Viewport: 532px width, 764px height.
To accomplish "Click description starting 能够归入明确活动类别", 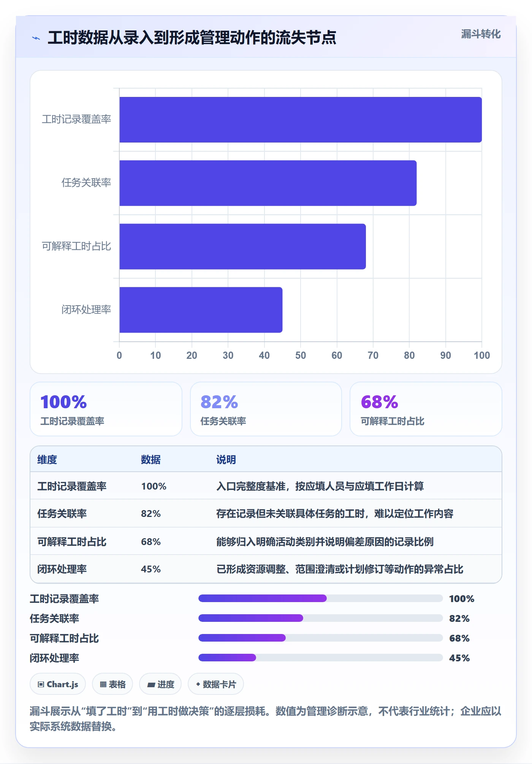I will click(325, 542).
